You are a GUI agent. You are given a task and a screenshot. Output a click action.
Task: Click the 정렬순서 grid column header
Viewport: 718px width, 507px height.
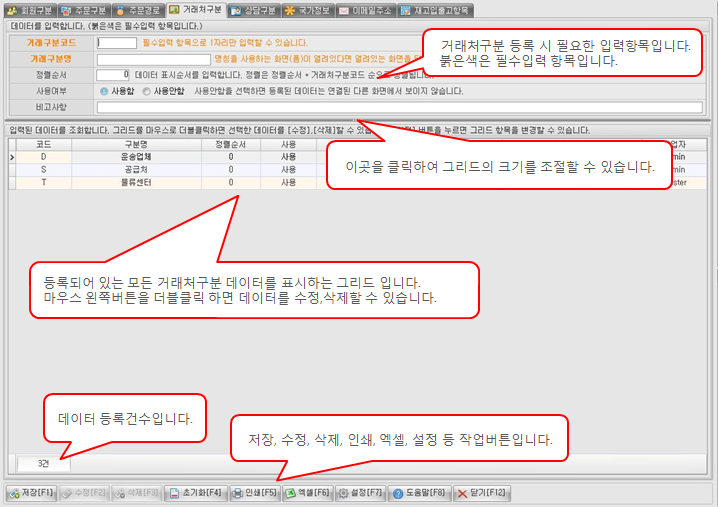(231, 144)
